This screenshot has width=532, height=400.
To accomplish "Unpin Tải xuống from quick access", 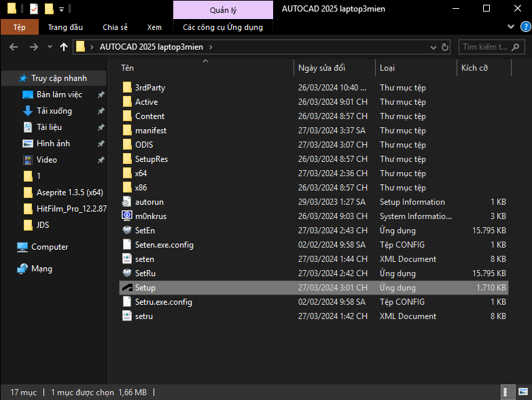I will coord(101,111).
